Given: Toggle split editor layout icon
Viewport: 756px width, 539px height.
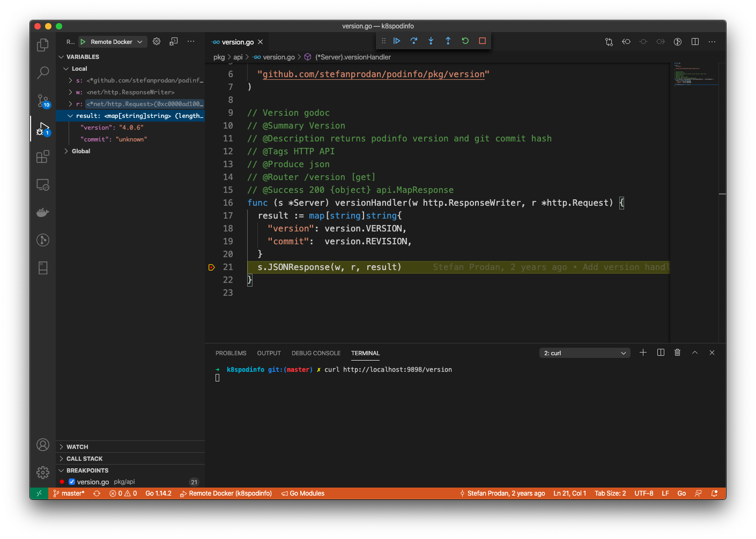Looking at the screenshot, I should point(695,42).
